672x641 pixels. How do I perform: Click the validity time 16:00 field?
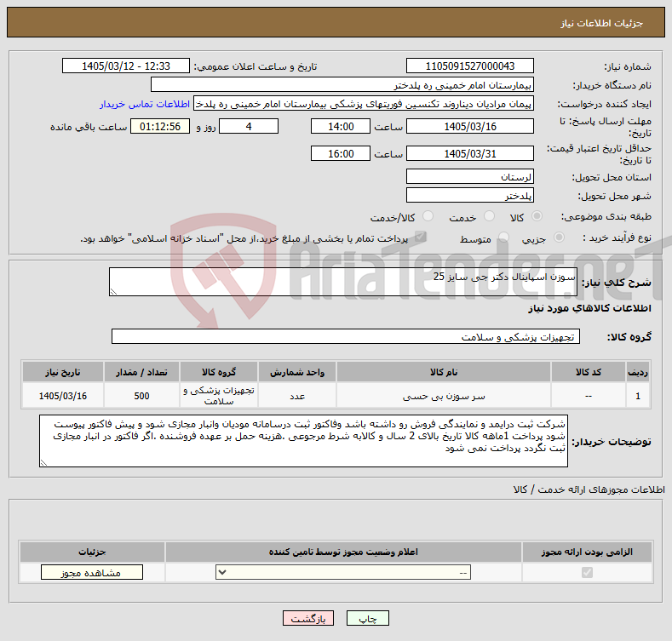point(341,153)
